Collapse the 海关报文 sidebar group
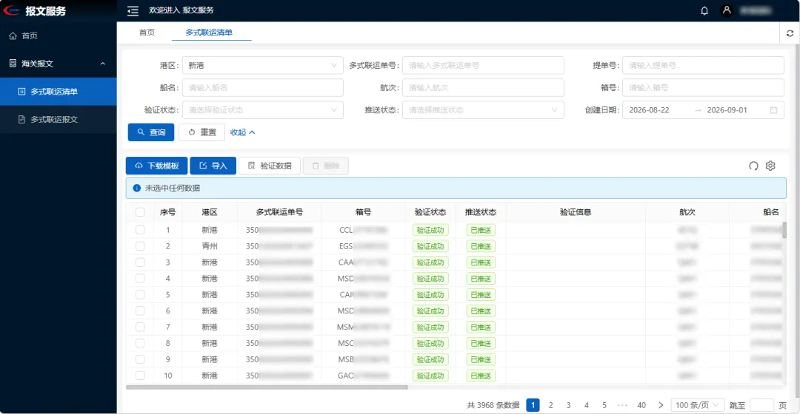This screenshot has height=414, width=800. pos(103,64)
